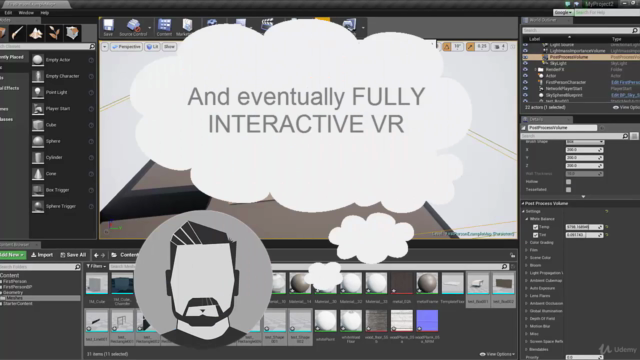The height and width of the screenshot is (360, 640).
Task: Hide the NetworkPlayerStart actor eye
Action: point(525,89)
